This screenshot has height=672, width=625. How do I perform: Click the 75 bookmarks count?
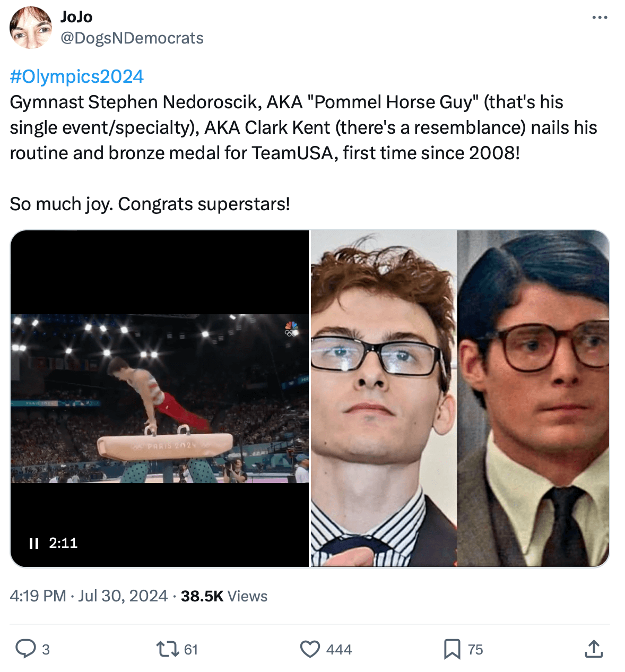click(x=475, y=650)
